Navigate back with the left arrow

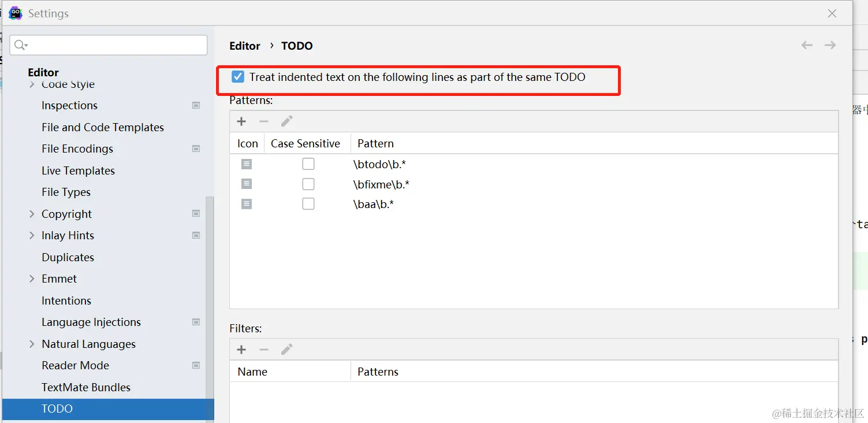(x=807, y=46)
